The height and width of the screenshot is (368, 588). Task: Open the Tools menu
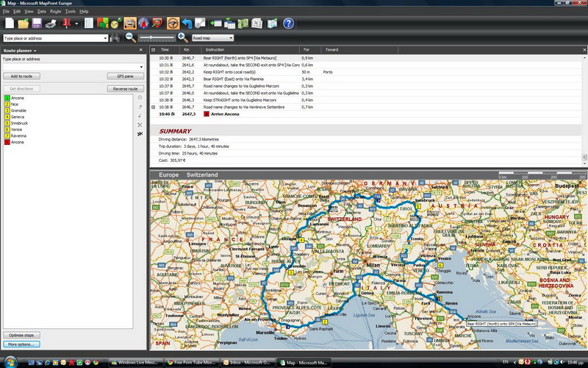point(70,12)
